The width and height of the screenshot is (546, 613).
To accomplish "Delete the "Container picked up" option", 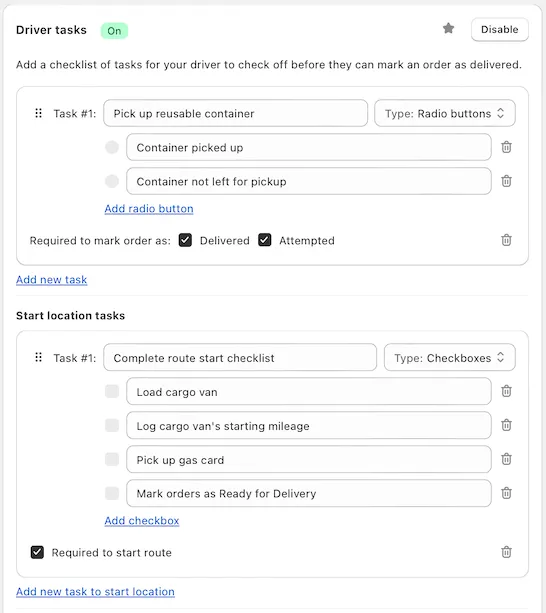I will (x=506, y=147).
